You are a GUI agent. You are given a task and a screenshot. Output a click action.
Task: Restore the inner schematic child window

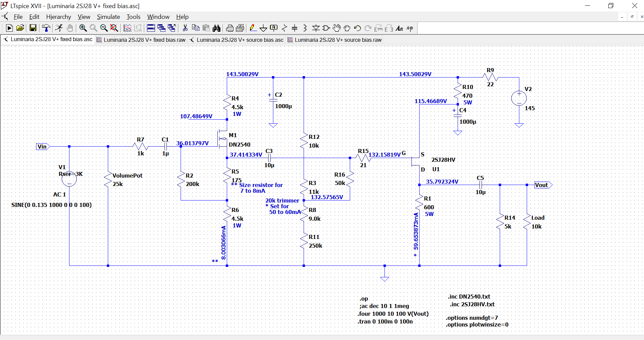point(632,17)
